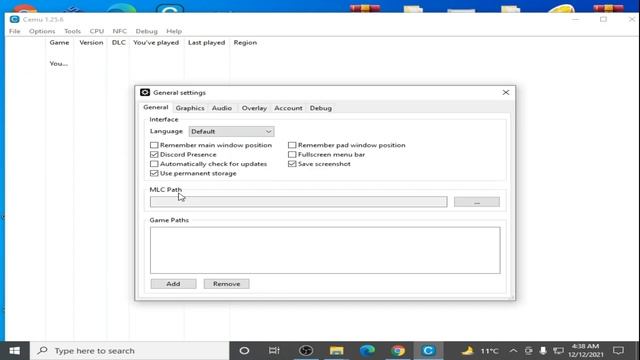
Task: Sort by Version column header
Action: pyautogui.click(x=91, y=42)
